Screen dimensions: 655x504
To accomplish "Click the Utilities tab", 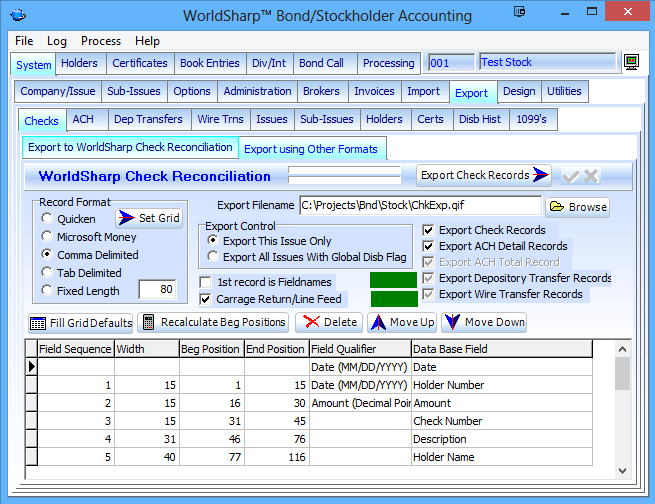I will point(564,91).
